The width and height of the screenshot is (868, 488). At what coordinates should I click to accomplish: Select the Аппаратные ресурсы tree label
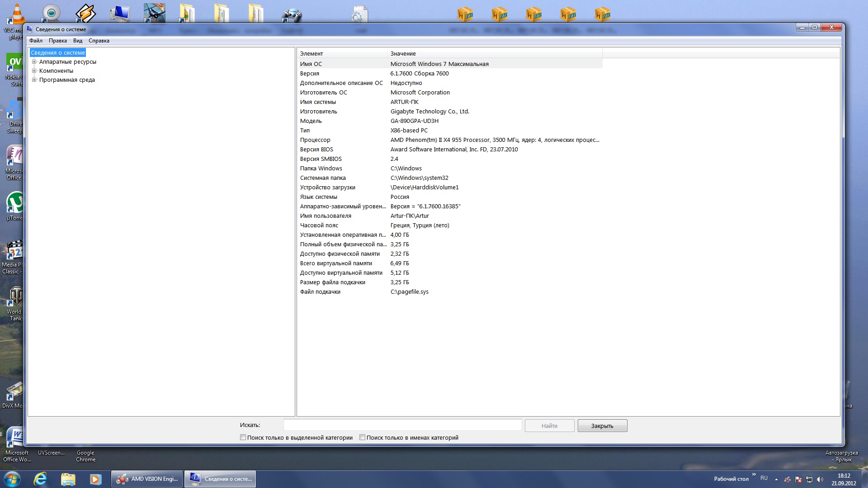pos(67,62)
